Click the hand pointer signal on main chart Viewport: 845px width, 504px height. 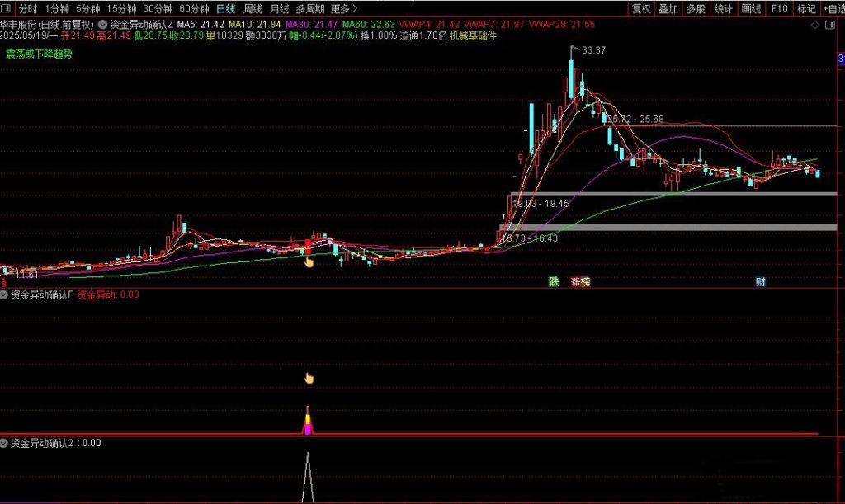click(309, 262)
